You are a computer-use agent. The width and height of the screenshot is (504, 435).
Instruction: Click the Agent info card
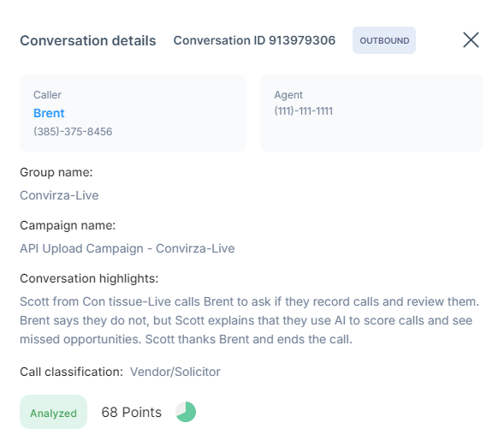point(371,113)
